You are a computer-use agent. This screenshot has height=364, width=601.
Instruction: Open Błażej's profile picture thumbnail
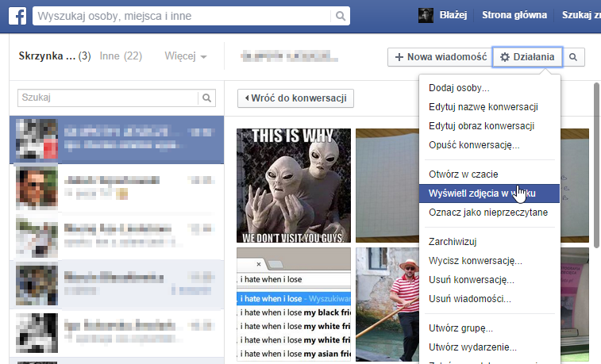(426, 15)
